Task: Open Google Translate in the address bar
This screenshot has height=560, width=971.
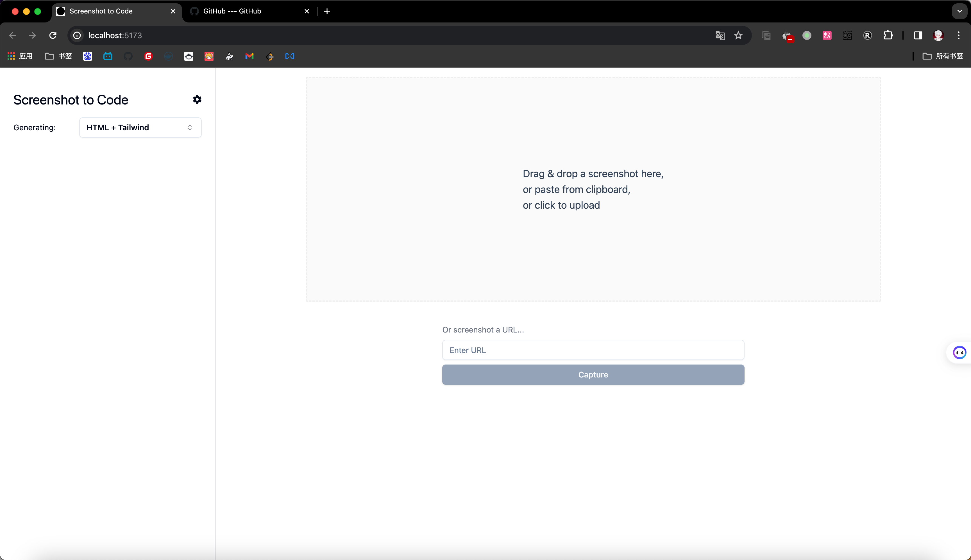Action: pyautogui.click(x=720, y=35)
